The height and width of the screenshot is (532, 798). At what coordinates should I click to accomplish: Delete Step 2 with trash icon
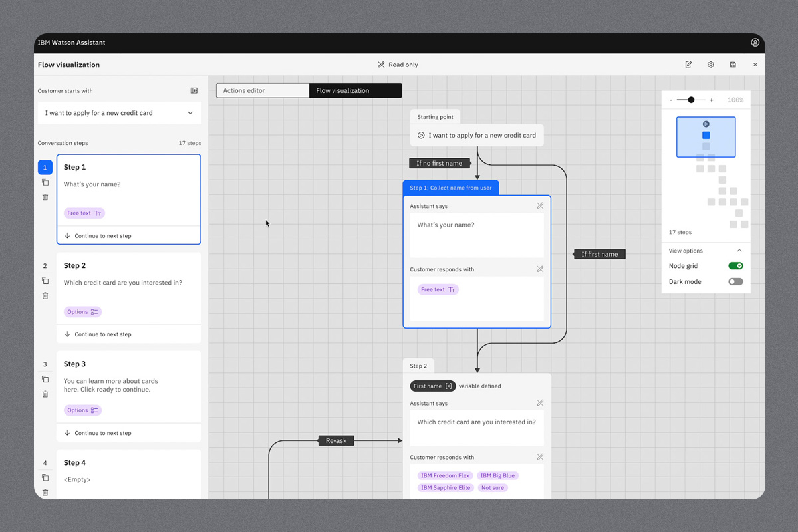45,295
